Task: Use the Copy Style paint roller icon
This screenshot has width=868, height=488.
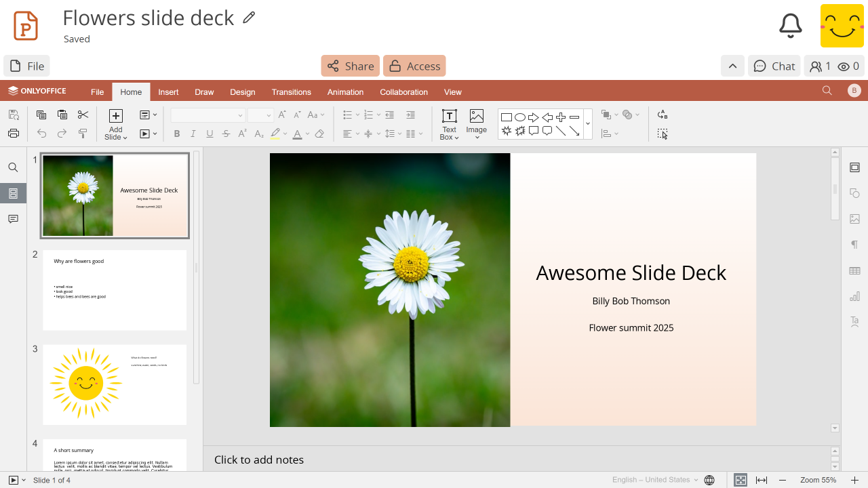Action: click(83, 134)
